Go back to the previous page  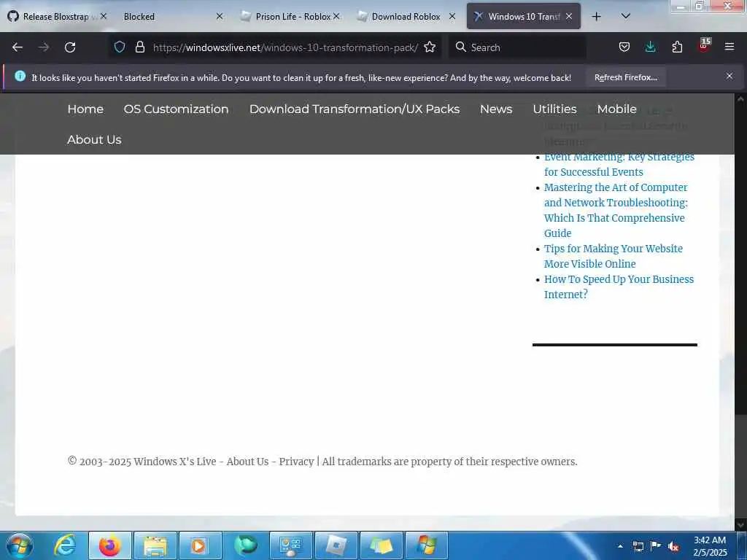(18, 47)
